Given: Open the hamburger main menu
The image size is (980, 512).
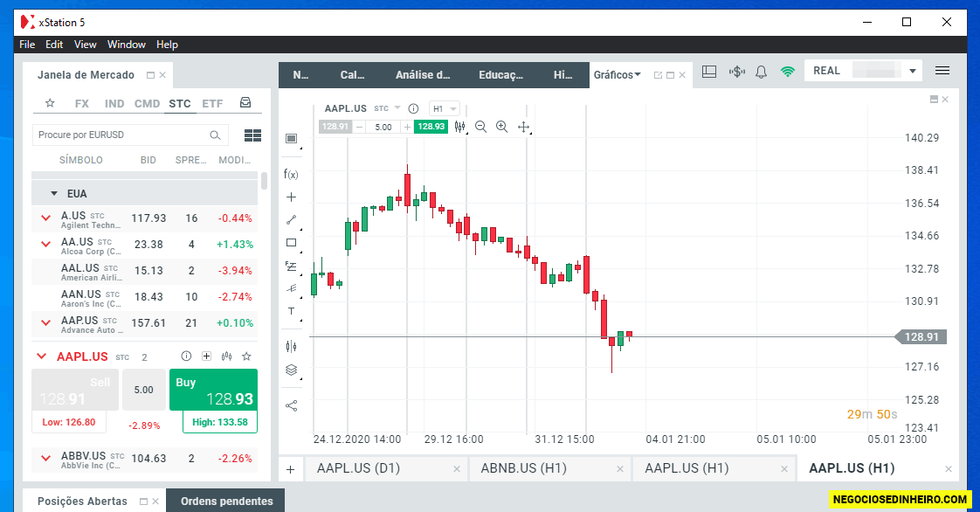Looking at the screenshot, I should pos(942,71).
